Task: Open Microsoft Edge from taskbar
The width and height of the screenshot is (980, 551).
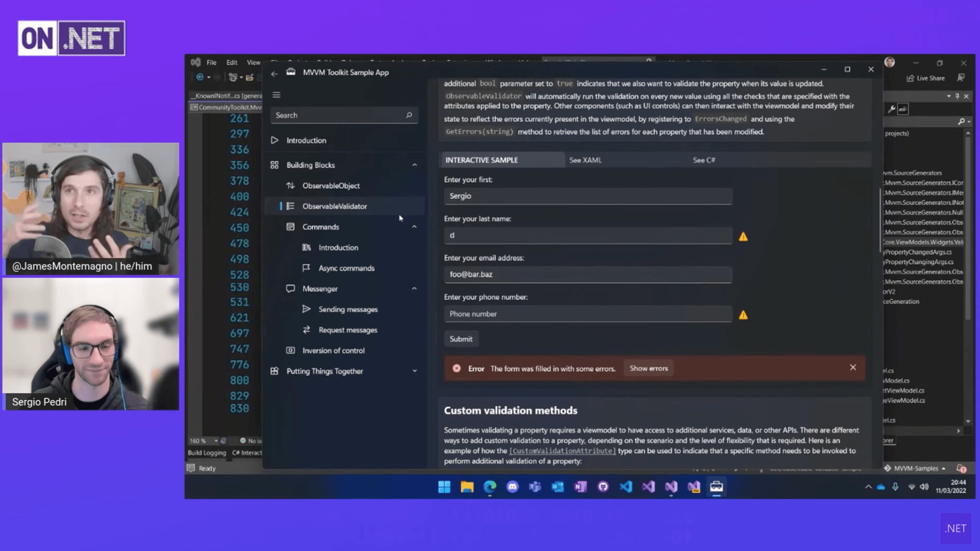Action: point(490,487)
